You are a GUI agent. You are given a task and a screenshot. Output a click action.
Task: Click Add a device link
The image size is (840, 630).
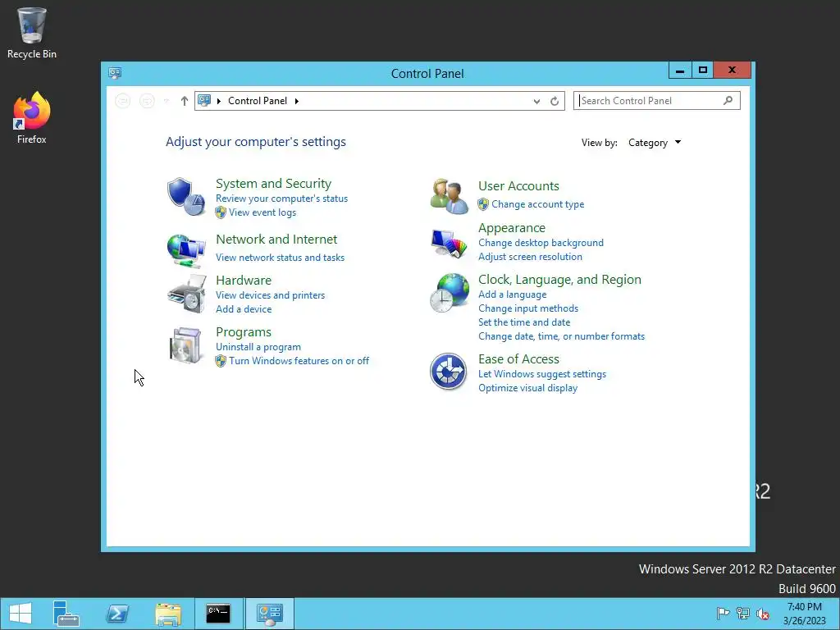(x=244, y=309)
